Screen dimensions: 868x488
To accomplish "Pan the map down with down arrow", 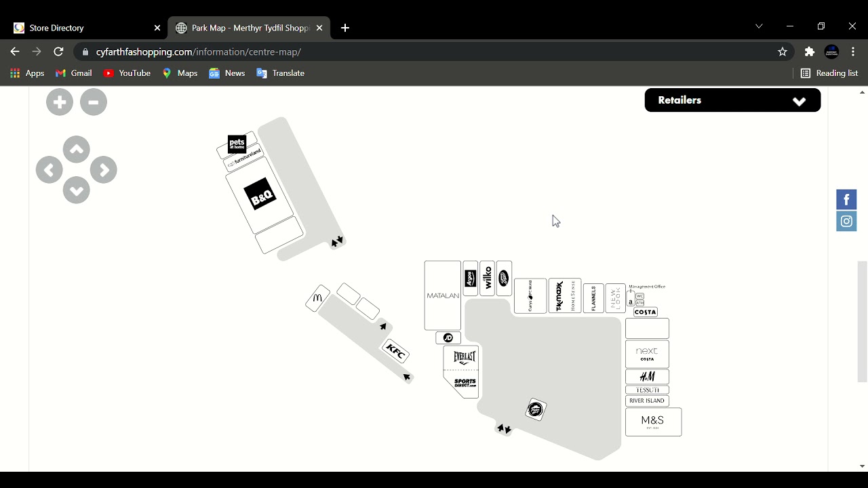I will click(x=77, y=190).
